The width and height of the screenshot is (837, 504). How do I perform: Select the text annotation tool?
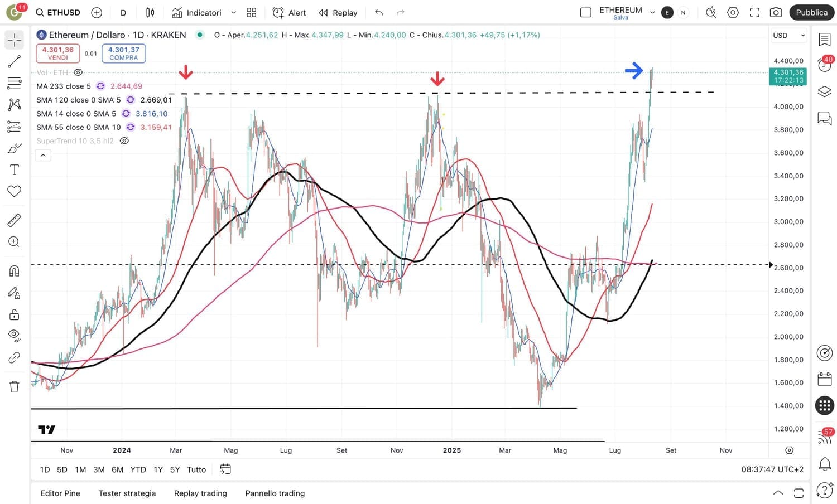15,170
